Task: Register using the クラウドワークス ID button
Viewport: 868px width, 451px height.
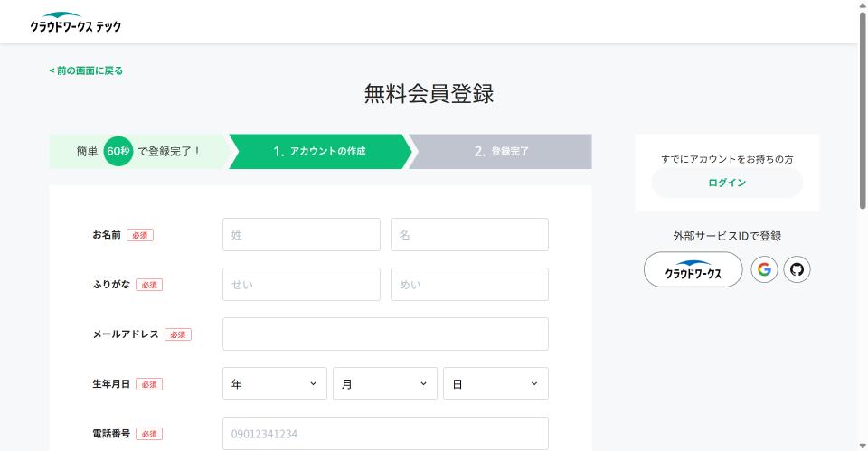Action: 693,269
